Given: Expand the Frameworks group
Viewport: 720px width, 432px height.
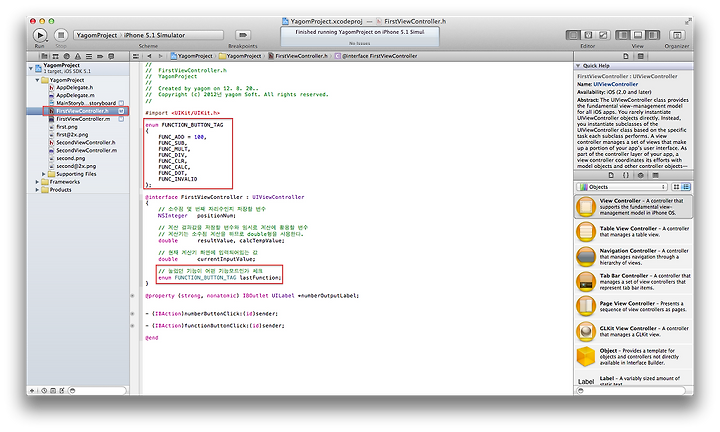Looking at the screenshot, I should pos(37,182).
